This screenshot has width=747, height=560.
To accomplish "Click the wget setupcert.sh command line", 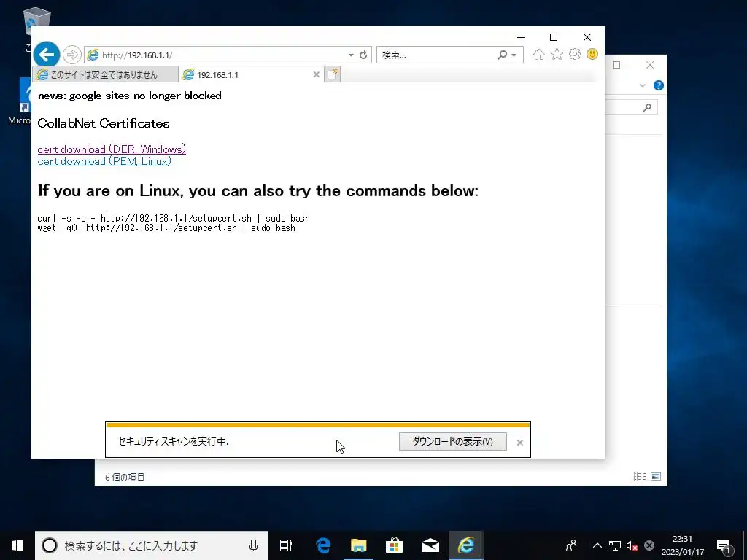I will 166,227.
